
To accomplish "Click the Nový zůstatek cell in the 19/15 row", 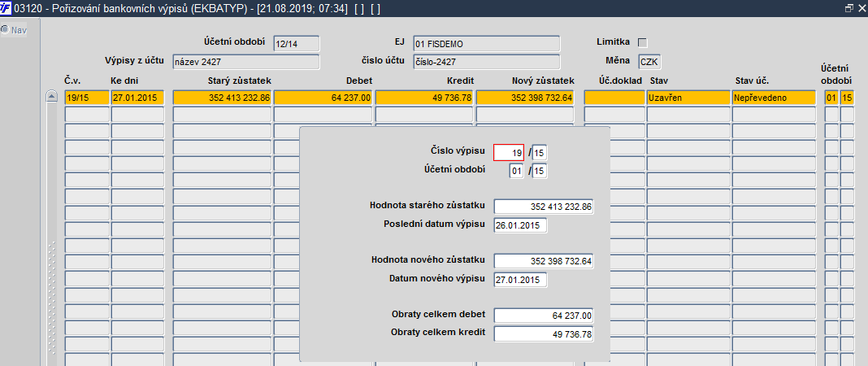I will coord(525,98).
